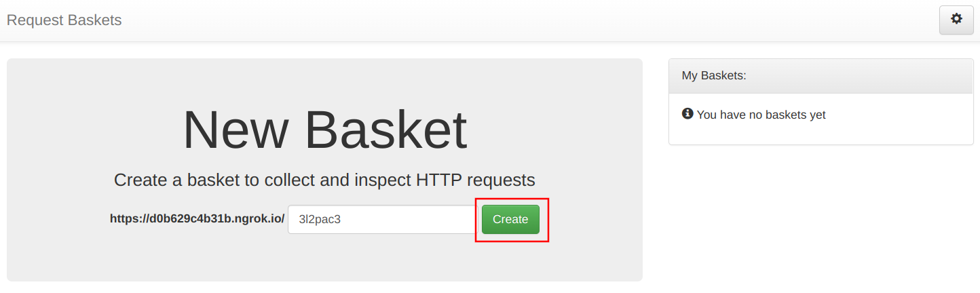Click the ngrok.io base URL label
The image size is (980, 293).
197,219
